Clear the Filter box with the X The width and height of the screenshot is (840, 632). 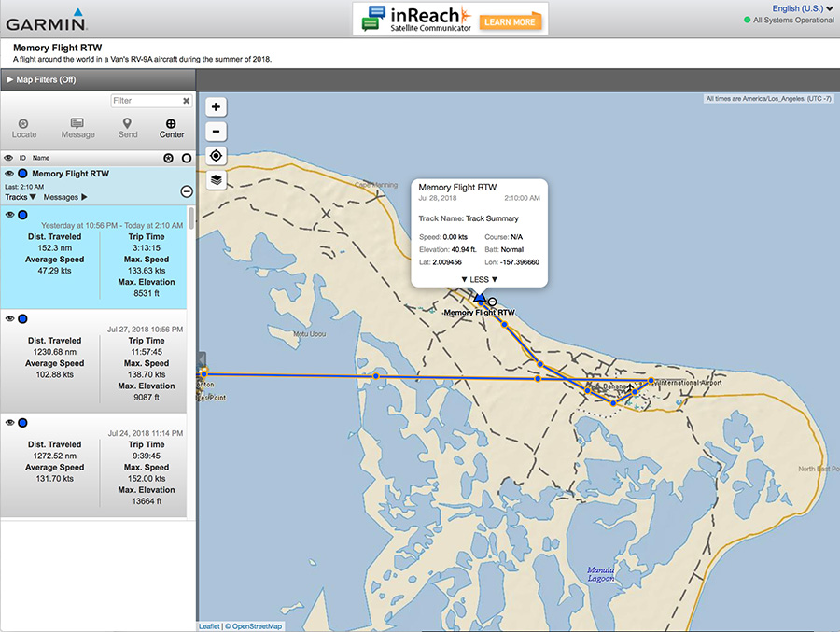click(x=186, y=101)
